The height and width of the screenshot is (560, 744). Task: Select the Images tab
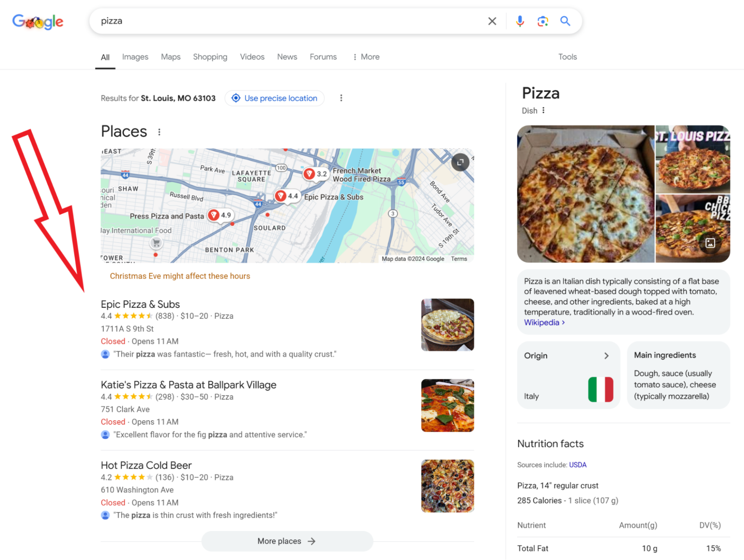click(x=134, y=57)
